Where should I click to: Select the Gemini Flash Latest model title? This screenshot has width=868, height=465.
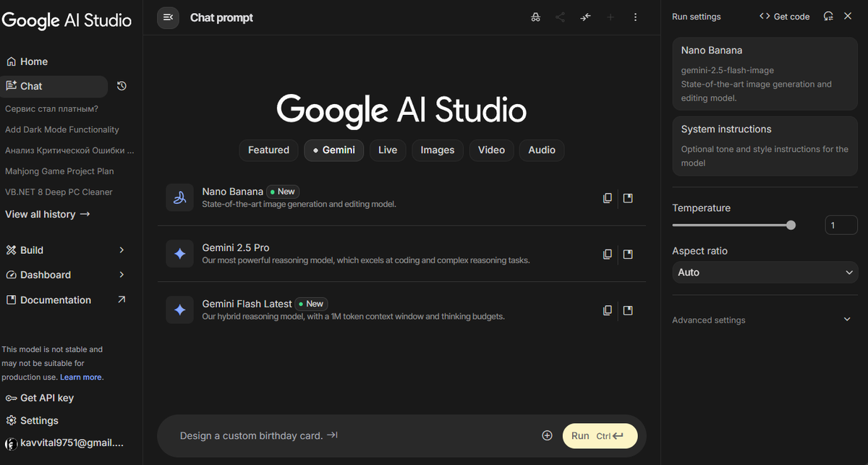(247, 304)
